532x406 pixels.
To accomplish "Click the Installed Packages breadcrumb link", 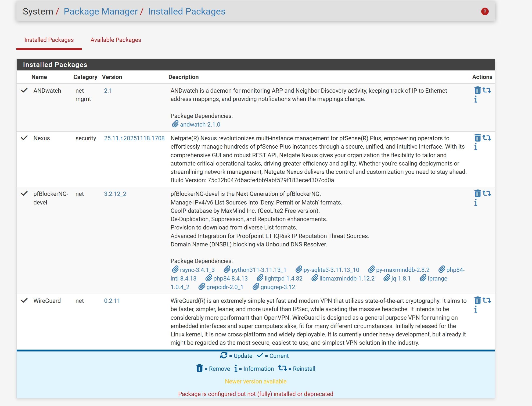I will coord(186,12).
